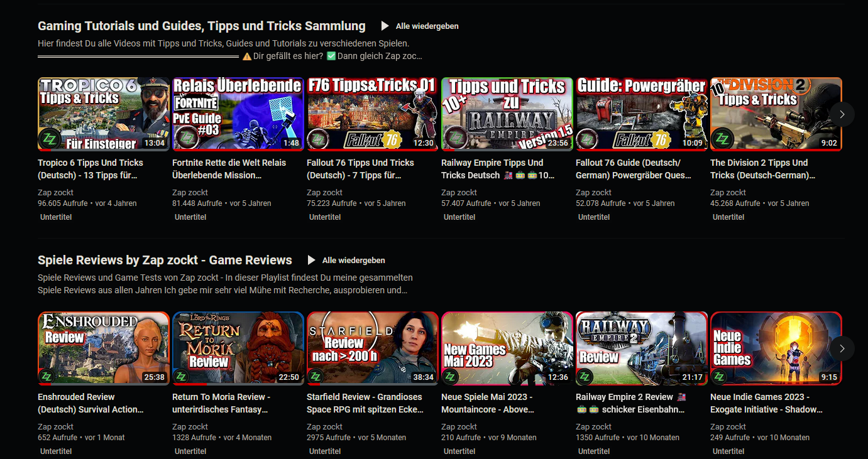Screen dimensions: 868x459
Task: Open Gaming Tutorials und Guides playlist title
Action: pyautogui.click(x=201, y=26)
